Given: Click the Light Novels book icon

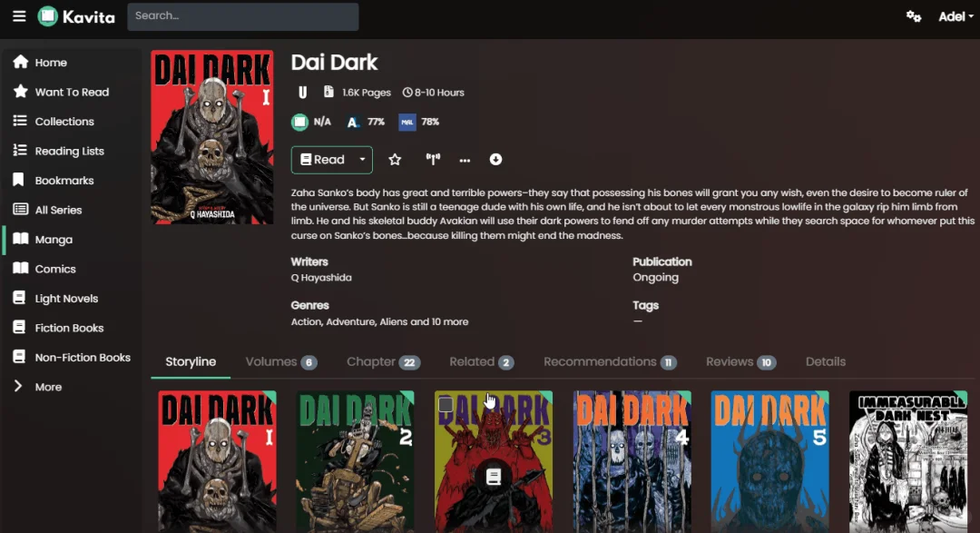Looking at the screenshot, I should pos(19,298).
